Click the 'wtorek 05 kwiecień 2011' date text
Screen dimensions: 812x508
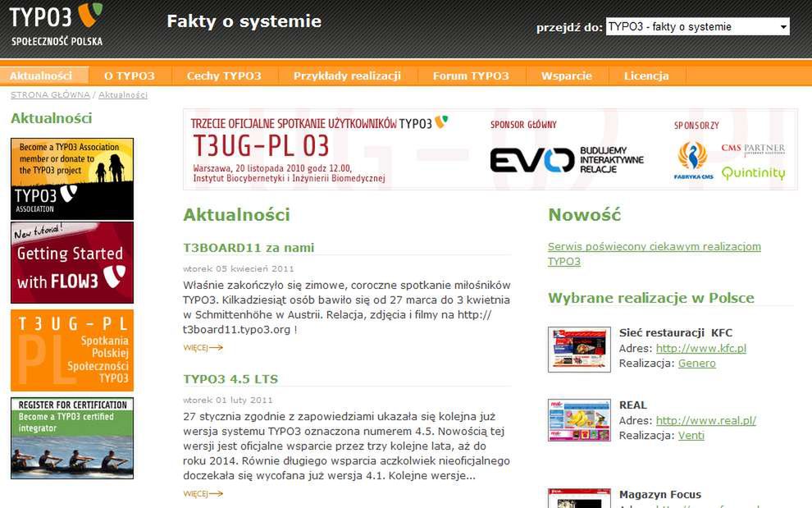click(238, 268)
